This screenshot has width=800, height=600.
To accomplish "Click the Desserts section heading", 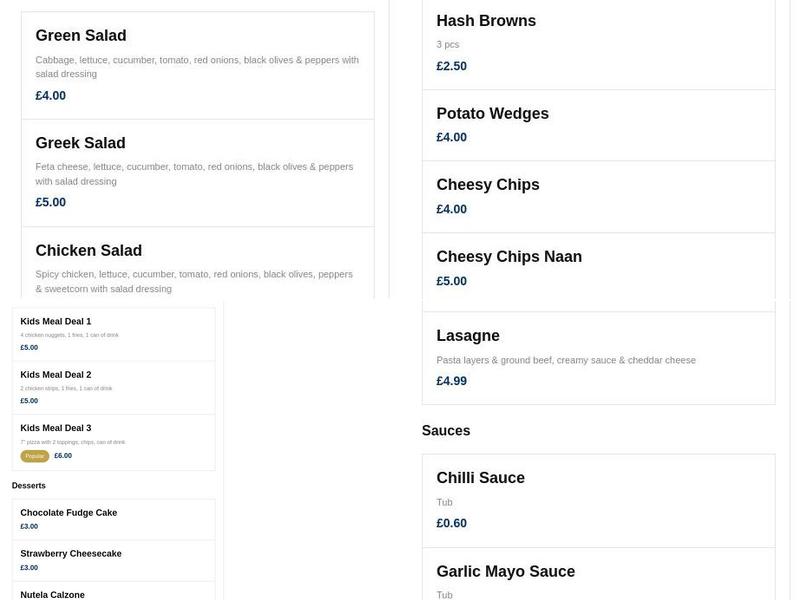I will coord(27,485).
